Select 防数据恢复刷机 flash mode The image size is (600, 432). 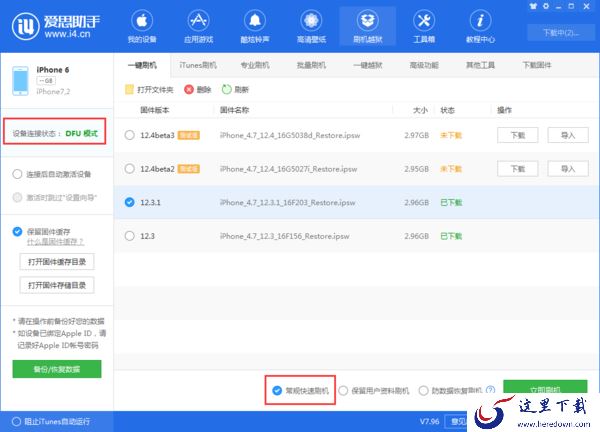point(423,390)
